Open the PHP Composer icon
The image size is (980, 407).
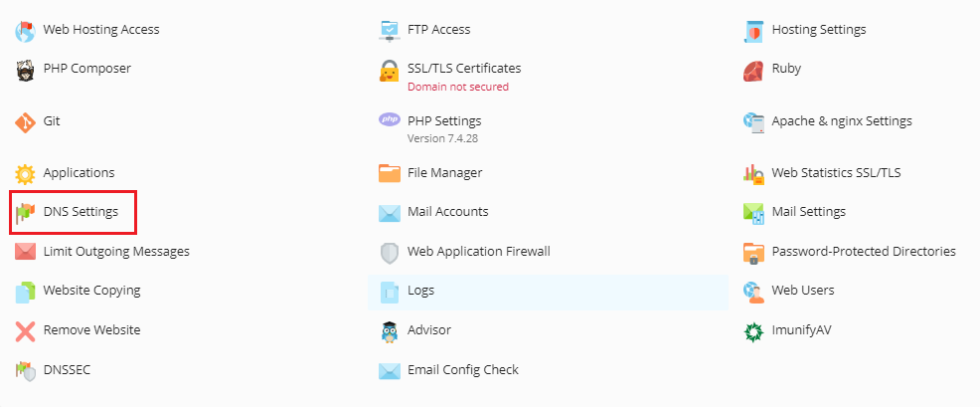click(x=25, y=70)
